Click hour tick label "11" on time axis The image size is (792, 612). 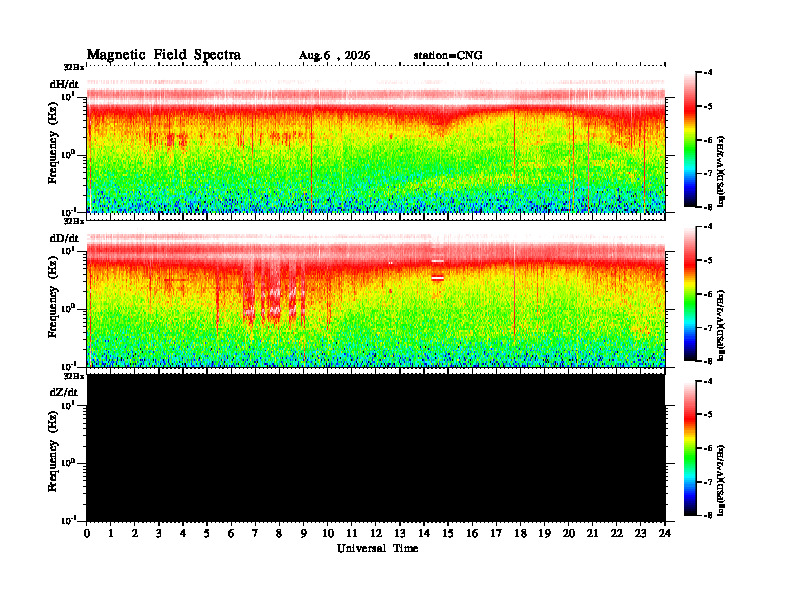352,533
